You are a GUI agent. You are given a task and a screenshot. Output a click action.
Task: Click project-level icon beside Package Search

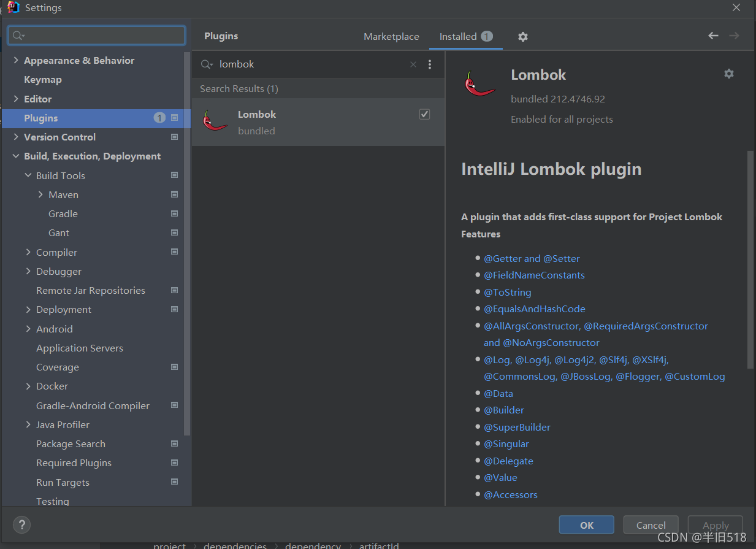coord(174,443)
